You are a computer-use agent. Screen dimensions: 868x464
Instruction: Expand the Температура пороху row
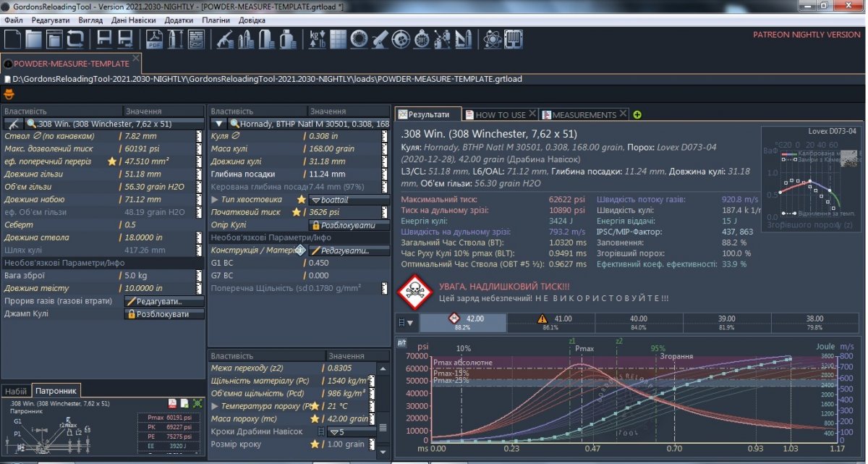coord(214,406)
